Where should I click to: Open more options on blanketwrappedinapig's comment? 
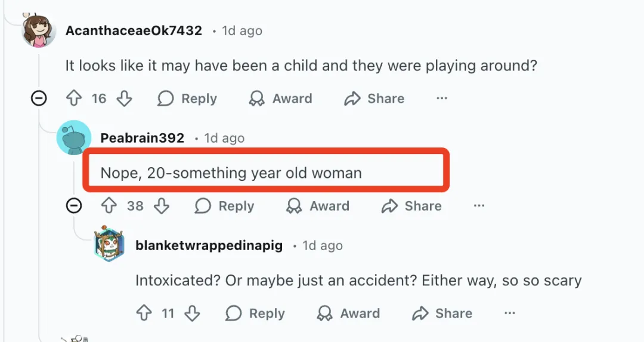(509, 313)
